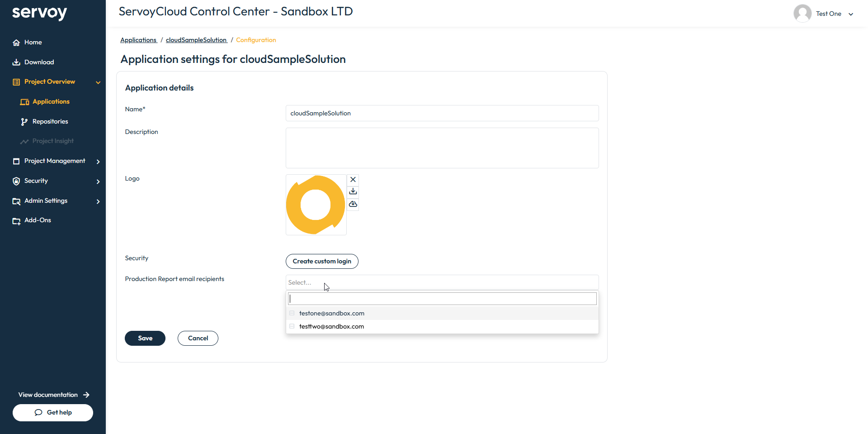Screen dimensions: 868x434
Task: Open Download from the sidebar
Action: [x=39, y=62]
